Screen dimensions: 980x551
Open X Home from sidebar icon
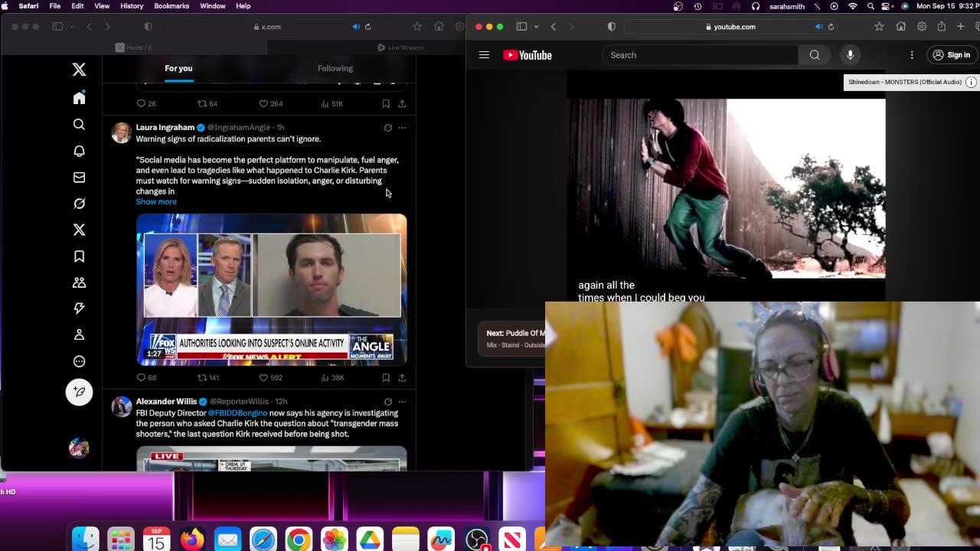pos(79,98)
